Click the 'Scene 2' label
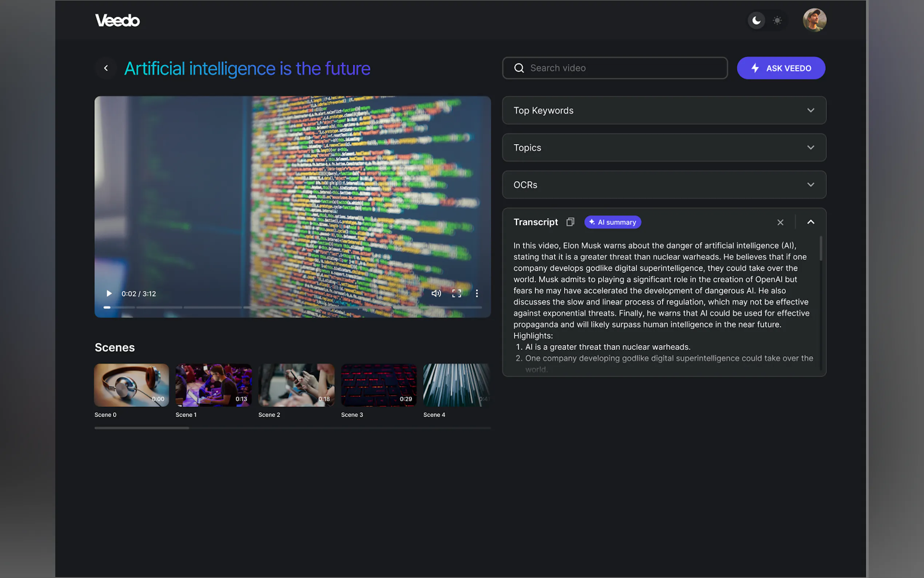924x578 pixels. [269, 415]
